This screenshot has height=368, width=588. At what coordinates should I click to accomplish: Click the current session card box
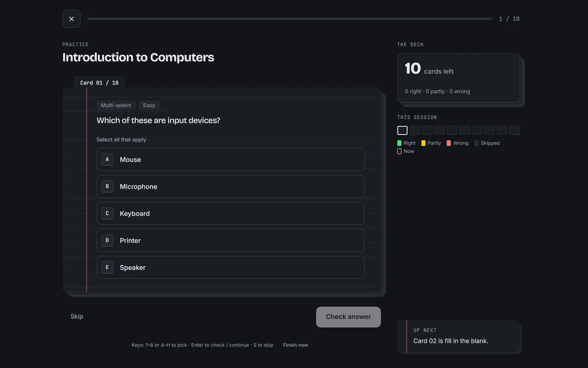[402, 130]
